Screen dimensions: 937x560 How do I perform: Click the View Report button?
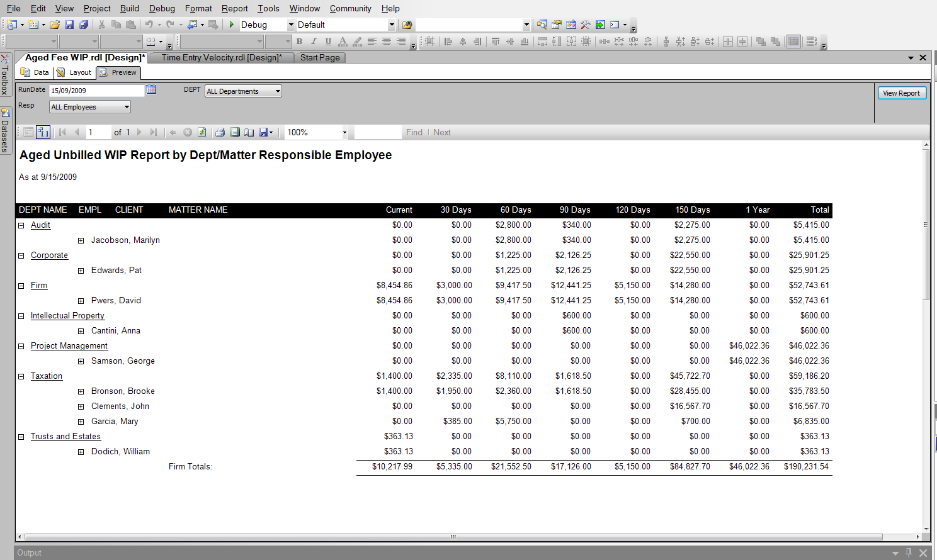(902, 93)
